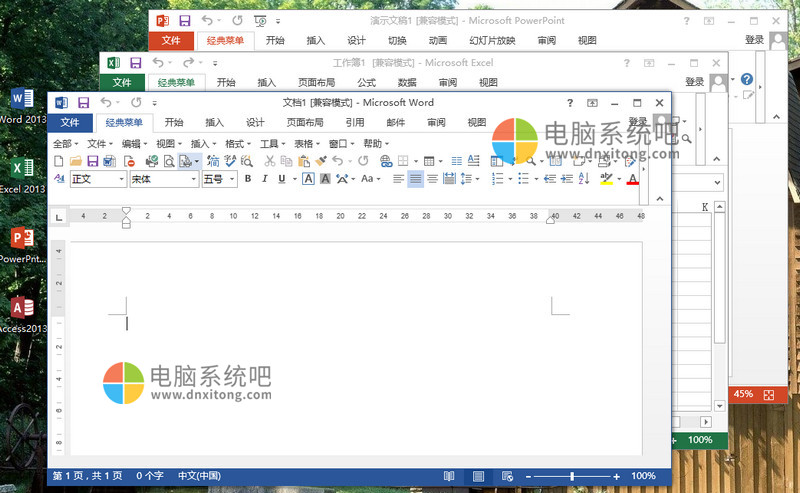Open the 五号 font size dropdown
This screenshot has height=493, width=800.
click(x=232, y=179)
